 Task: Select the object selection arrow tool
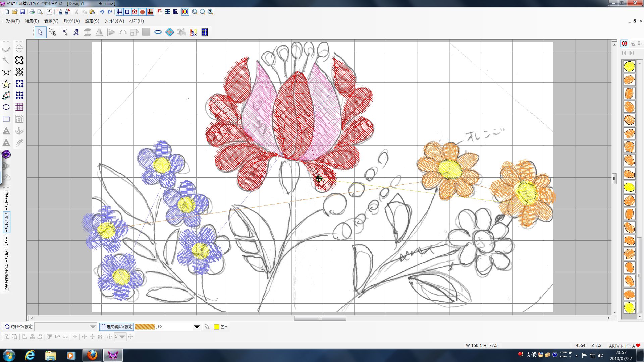point(41,32)
